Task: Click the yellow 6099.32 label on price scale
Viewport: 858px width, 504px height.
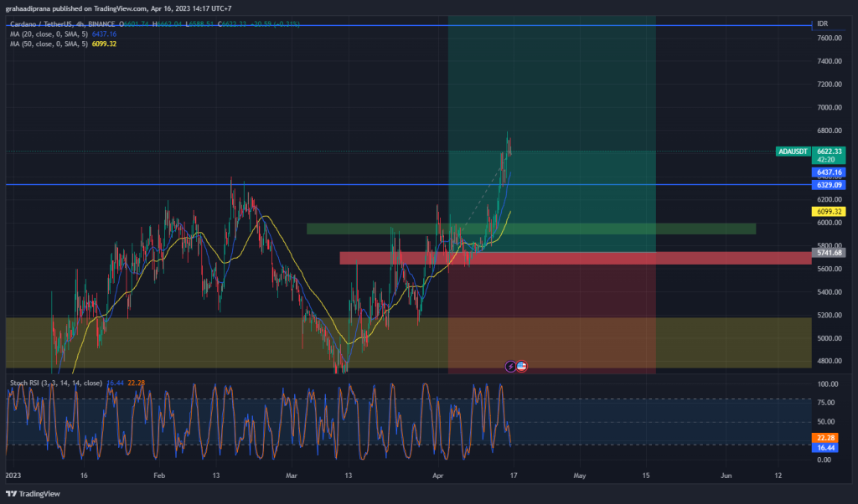Action: click(x=829, y=212)
